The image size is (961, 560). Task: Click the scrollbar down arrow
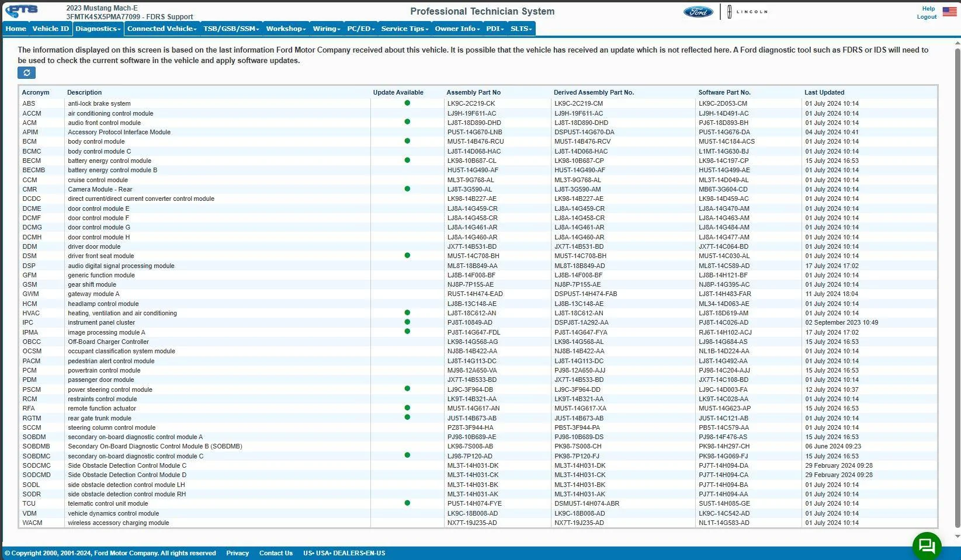click(957, 536)
